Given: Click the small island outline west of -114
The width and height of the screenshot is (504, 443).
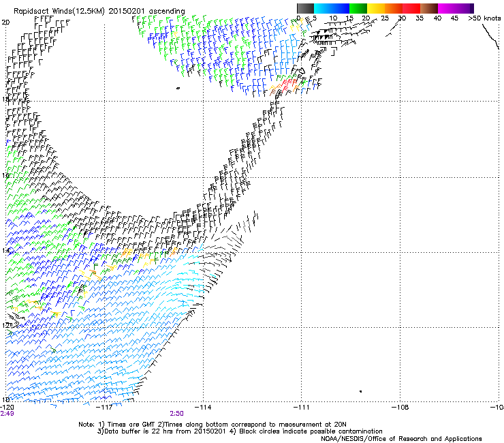Looking at the screenshot, I should coord(178,88).
